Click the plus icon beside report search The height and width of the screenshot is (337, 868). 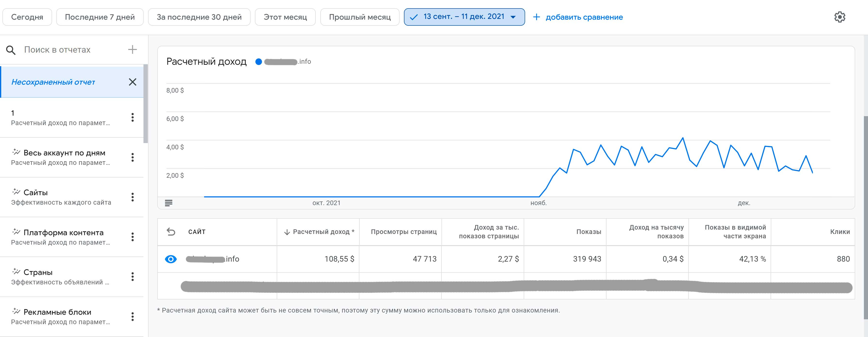[x=132, y=49]
